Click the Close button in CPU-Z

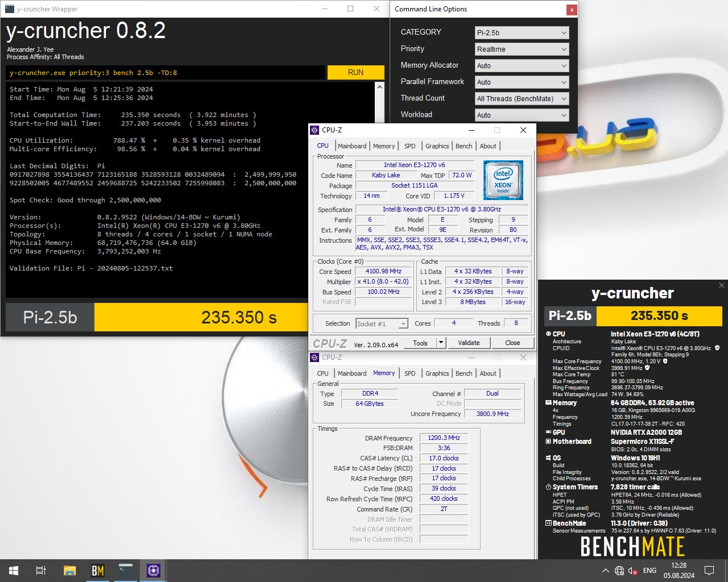coord(512,343)
